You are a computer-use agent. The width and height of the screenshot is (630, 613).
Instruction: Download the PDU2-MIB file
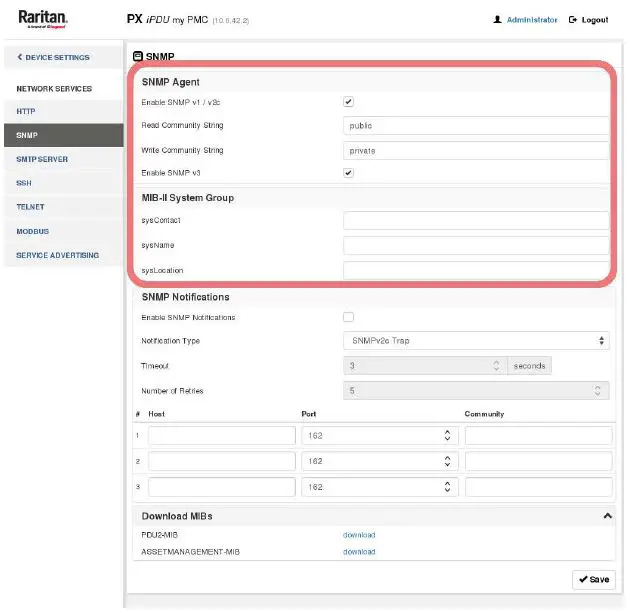pos(359,535)
